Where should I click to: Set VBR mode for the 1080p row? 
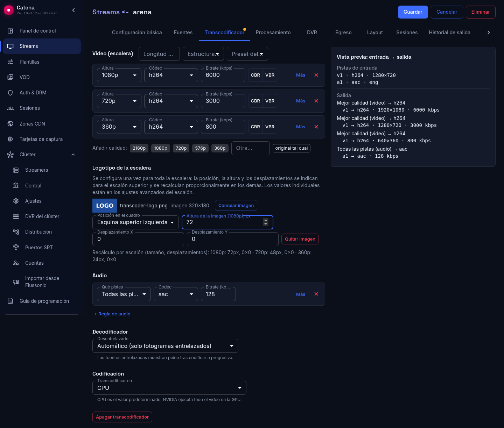pyautogui.click(x=270, y=75)
